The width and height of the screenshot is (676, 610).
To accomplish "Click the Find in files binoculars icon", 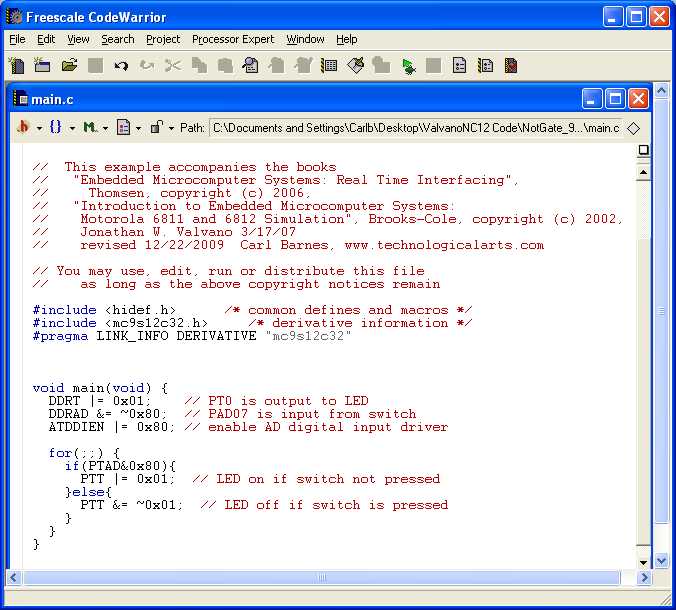I will [251, 66].
